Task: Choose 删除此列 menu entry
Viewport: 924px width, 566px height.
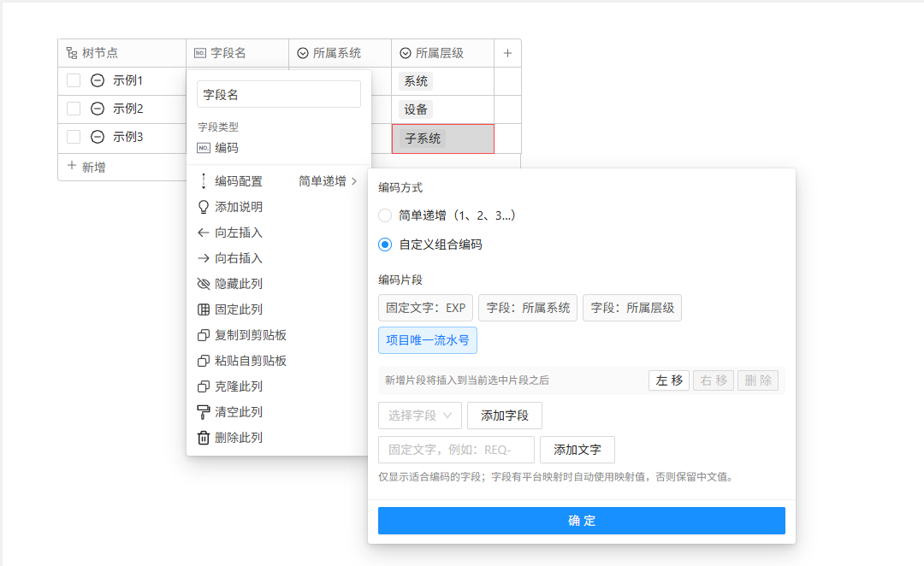Action: point(279,438)
